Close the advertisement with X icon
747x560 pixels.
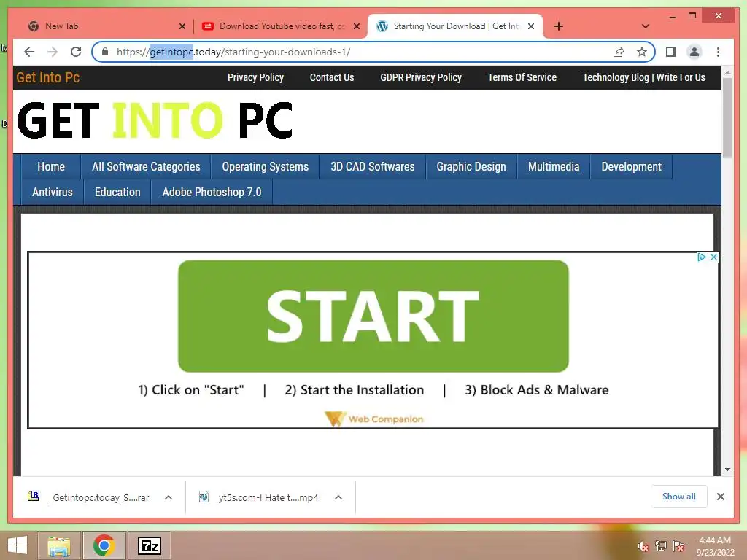tap(713, 257)
